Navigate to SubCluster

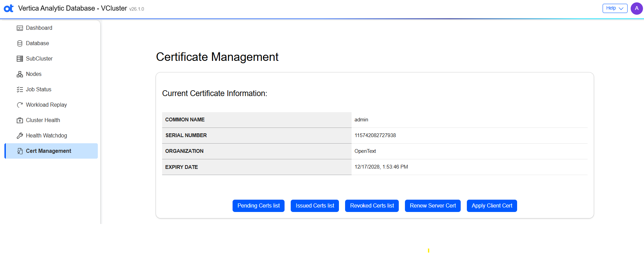(x=51, y=59)
